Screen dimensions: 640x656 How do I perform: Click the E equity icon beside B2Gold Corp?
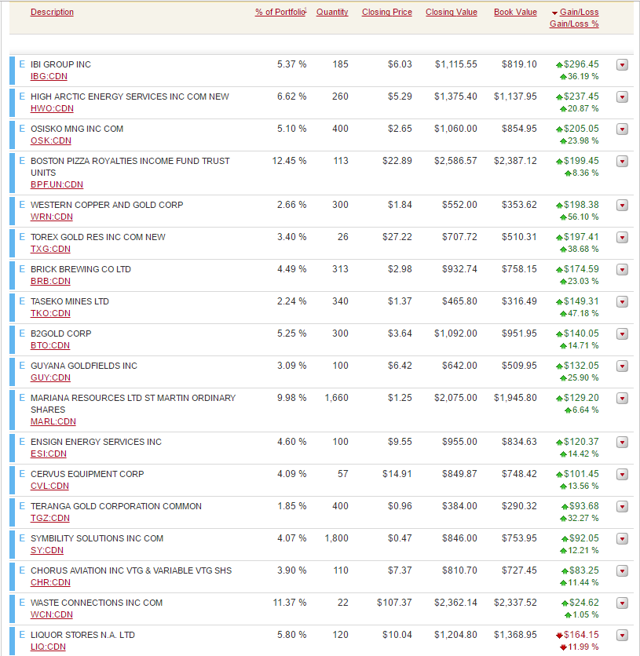pyautogui.click(x=22, y=334)
